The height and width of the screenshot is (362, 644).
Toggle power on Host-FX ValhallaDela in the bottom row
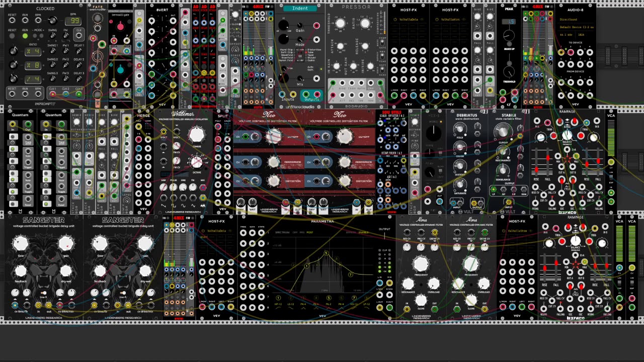tap(204, 231)
